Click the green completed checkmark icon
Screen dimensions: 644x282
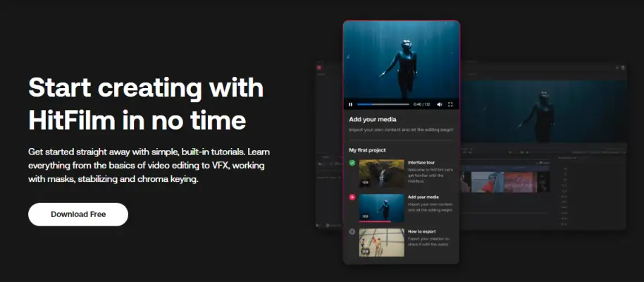point(352,163)
